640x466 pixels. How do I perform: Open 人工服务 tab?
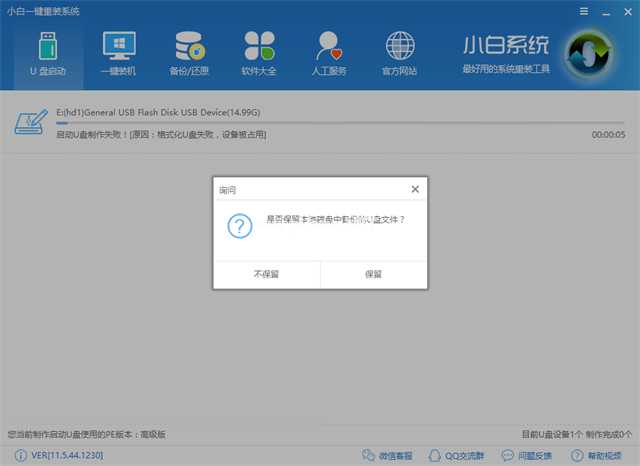pyautogui.click(x=329, y=54)
